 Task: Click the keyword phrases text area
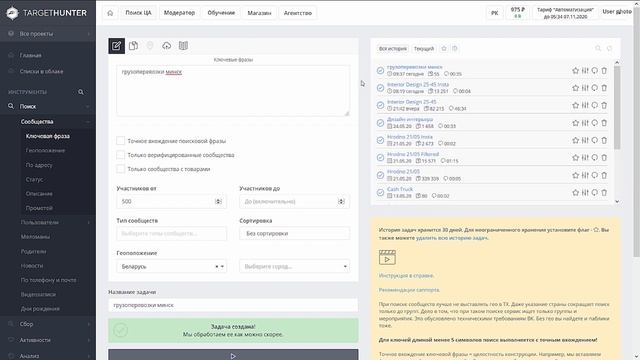click(x=233, y=91)
